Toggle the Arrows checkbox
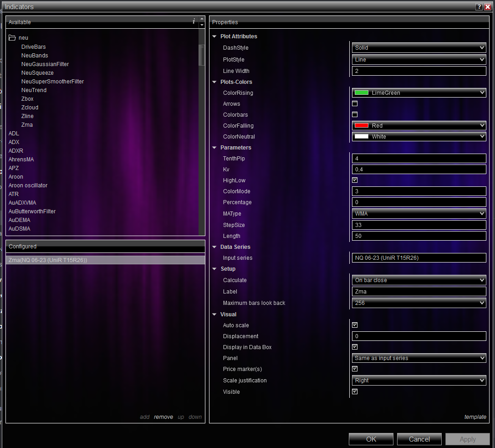This screenshot has height=448, width=495. 355,103
